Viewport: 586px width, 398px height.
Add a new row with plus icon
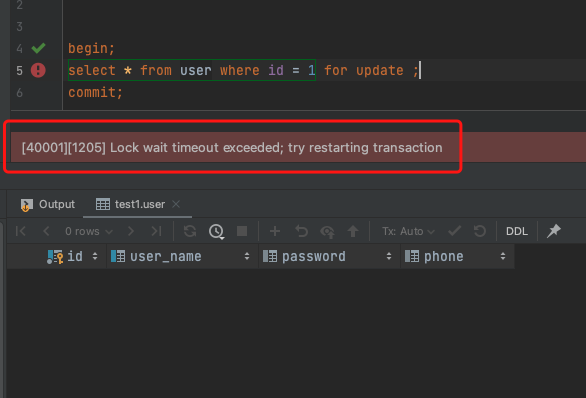(275, 231)
